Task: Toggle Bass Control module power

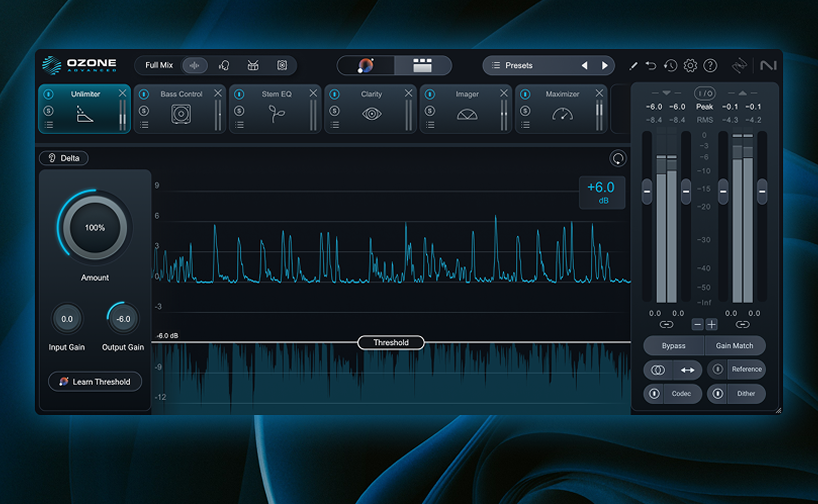Action: click(144, 94)
